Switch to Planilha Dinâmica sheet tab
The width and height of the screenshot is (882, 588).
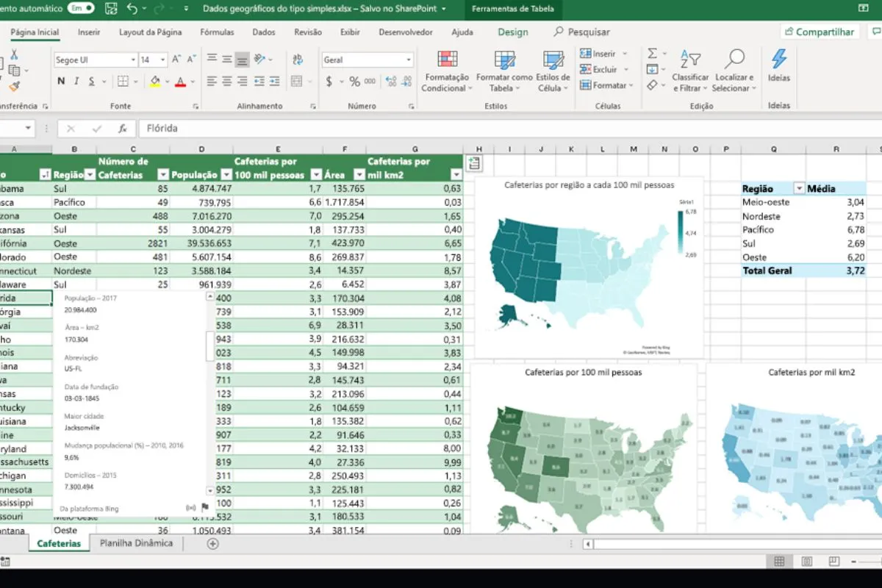coord(136,543)
